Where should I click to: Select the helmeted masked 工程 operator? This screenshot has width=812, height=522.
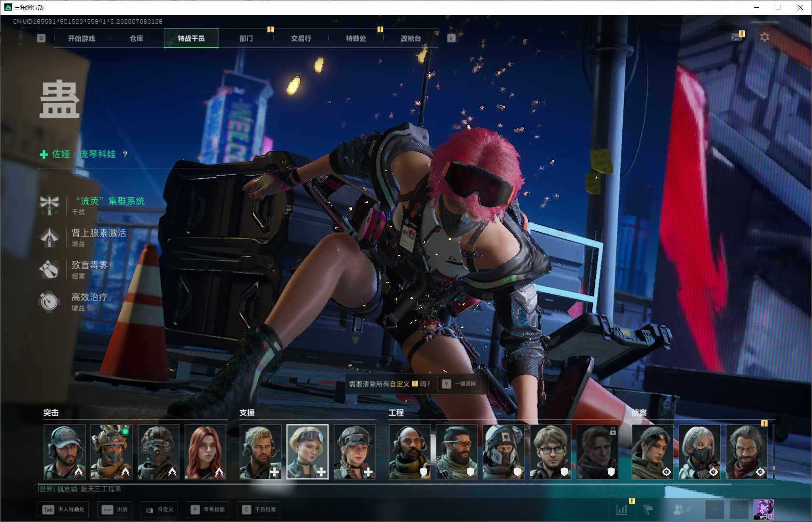tap(504, 452)
